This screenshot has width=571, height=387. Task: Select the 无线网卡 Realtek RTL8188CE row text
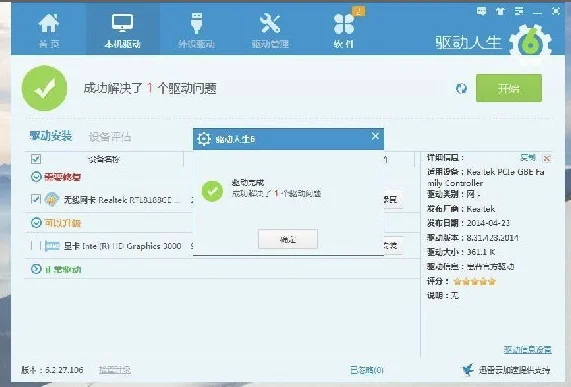pos(122,200)
